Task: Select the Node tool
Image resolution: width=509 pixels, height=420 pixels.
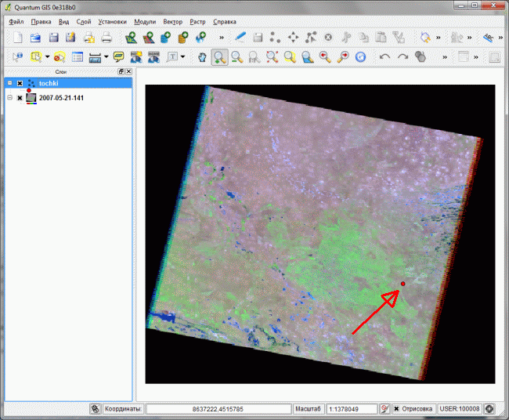Action: [x=311, y=38]
